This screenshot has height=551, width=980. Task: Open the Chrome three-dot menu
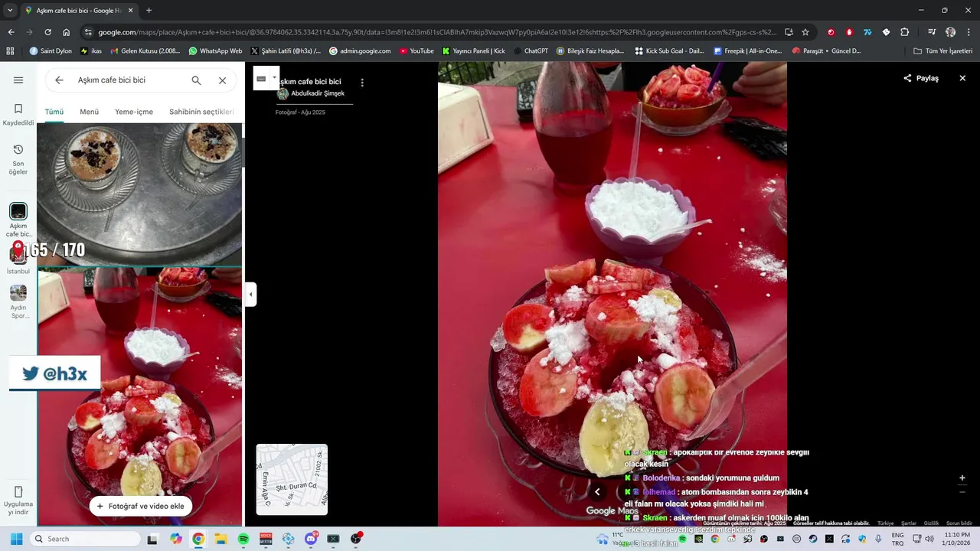coord(969,32)
